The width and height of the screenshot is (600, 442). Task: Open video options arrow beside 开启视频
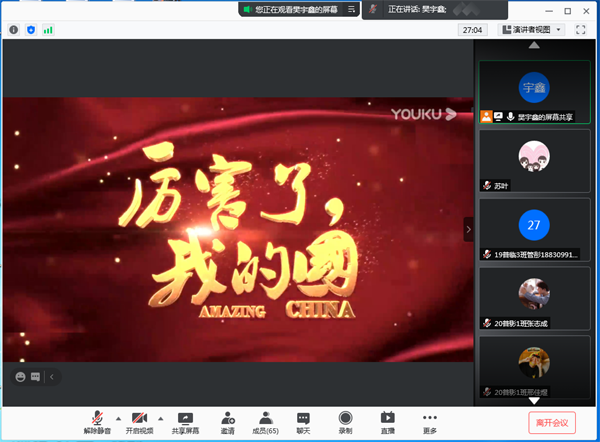point(160,418)
